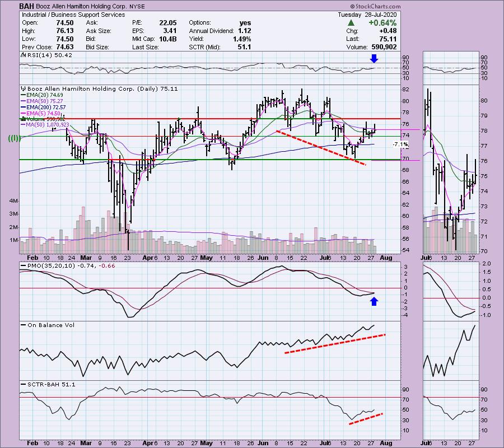Image resolution: width=504 pixels, height=448 pixels.
Task: Click the +0.64% percent change value
Action: click(382, 23)
